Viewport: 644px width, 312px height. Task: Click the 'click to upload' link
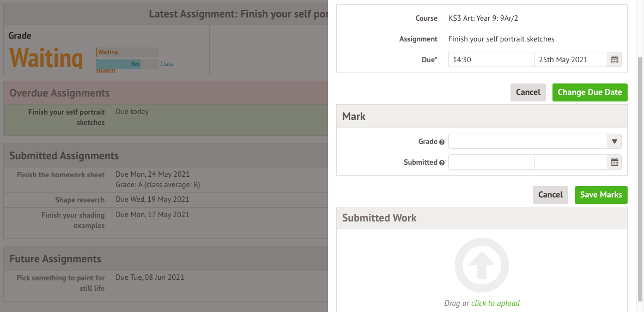coord(495,303)
